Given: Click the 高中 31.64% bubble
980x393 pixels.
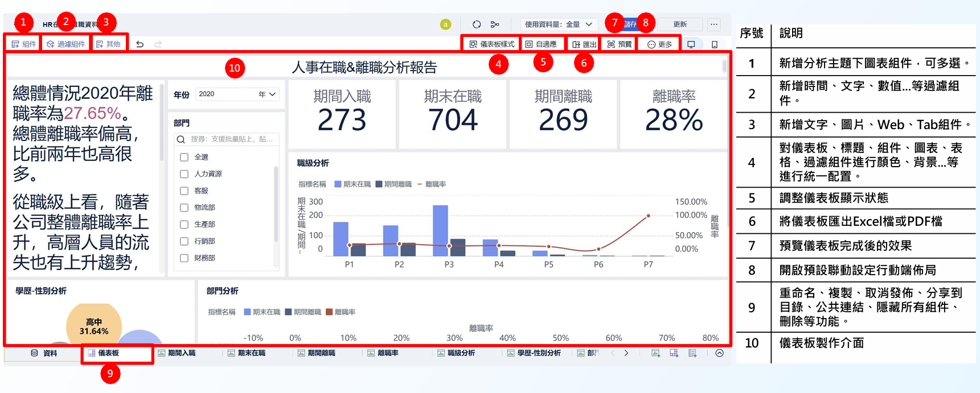Looking at the screenshot, I should (x=94, y=324).
